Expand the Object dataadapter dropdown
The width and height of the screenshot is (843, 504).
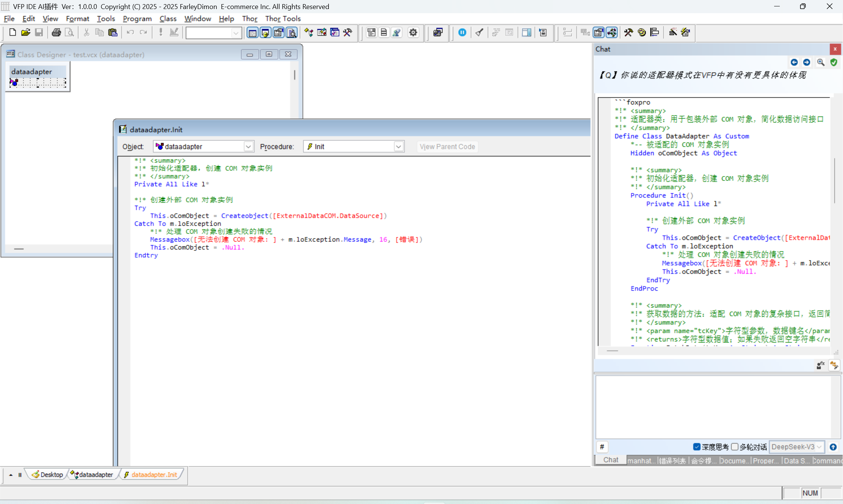pos(248,147)
